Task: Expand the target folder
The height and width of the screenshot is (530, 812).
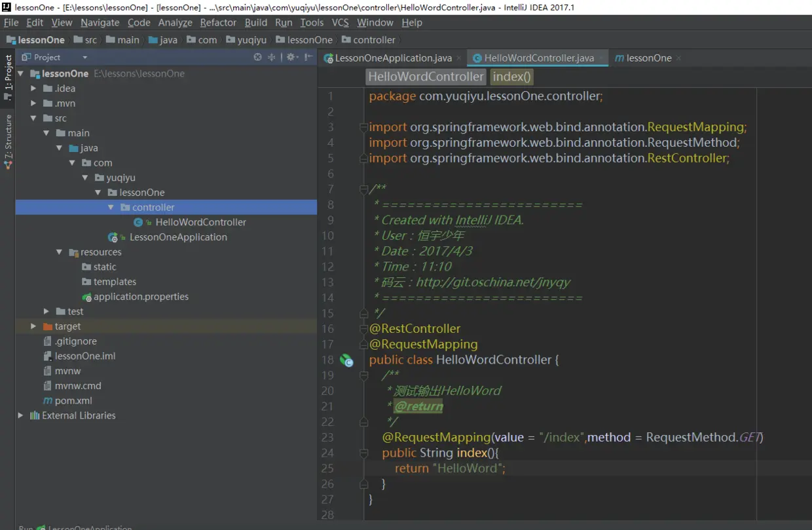Action: [x=33, y=326]
